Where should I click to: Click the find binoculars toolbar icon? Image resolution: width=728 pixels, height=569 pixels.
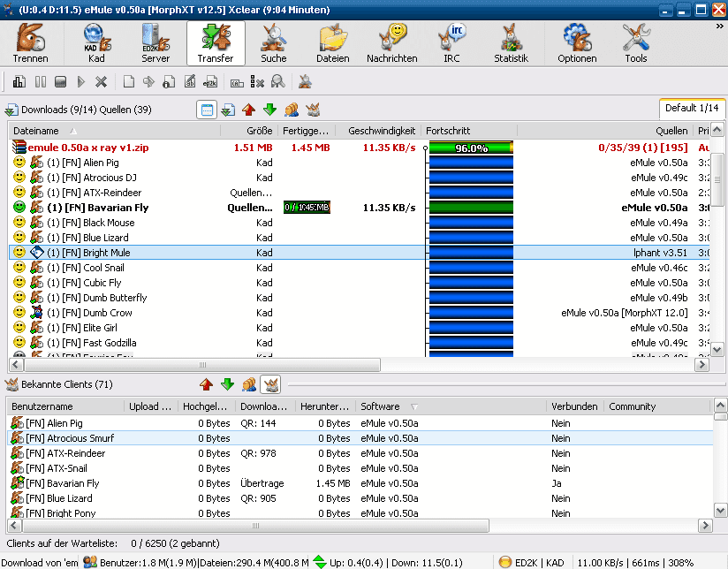pyautogui.click(x=277, y=82)
